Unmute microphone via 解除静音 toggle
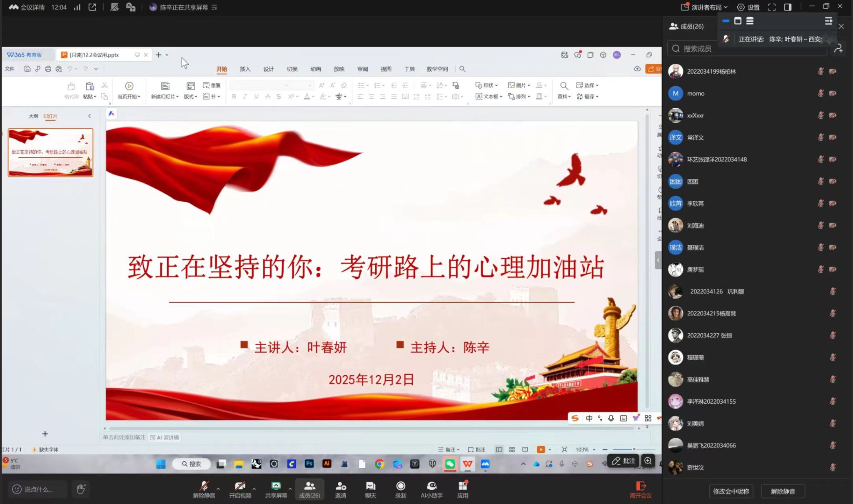This screenshot has height=504, width=853. [204, 487]
